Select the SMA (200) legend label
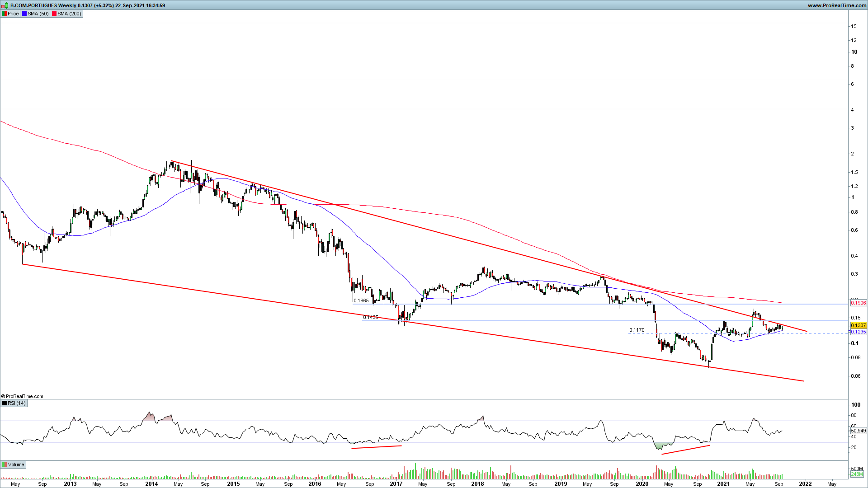This screenshot has width=868, height=488. coord(69,14)
